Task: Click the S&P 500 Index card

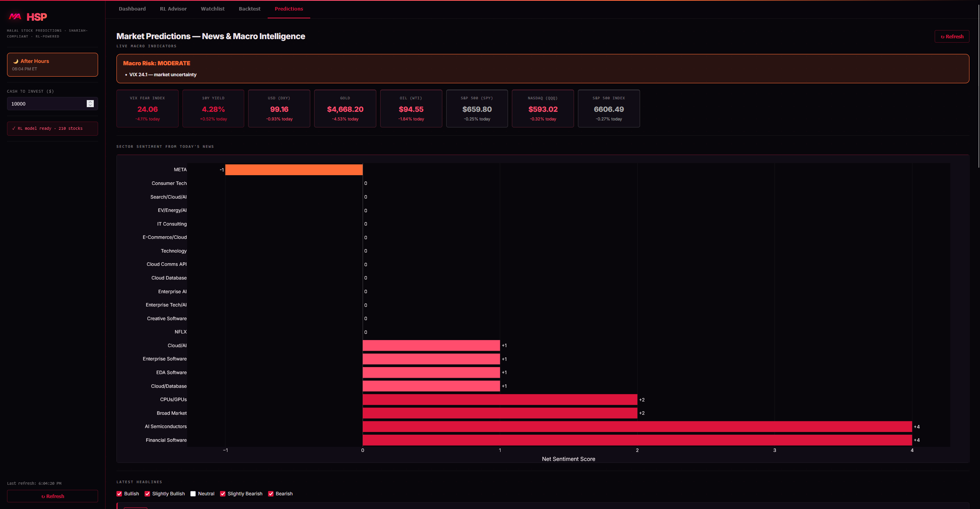Action: (608, 109)
